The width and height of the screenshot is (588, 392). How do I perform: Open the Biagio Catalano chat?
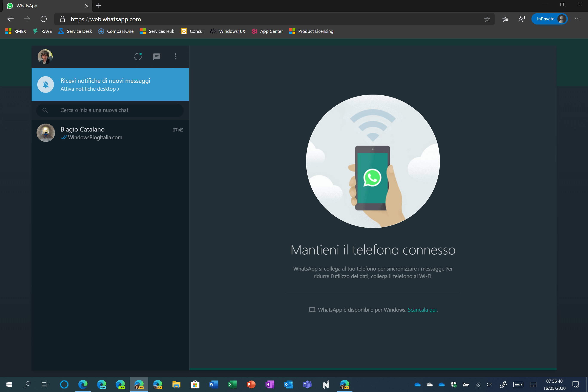click(110, 133)
